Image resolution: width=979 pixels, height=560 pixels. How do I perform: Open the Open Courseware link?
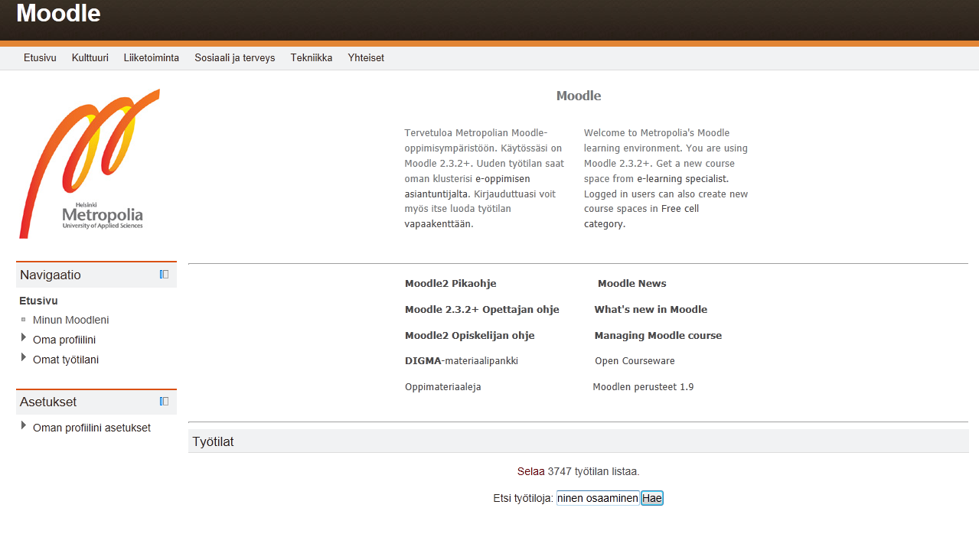(x=635, y=361)
